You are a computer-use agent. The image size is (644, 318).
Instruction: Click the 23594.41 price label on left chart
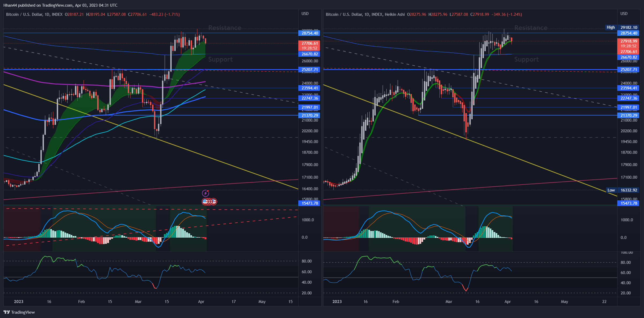[310, 88]
